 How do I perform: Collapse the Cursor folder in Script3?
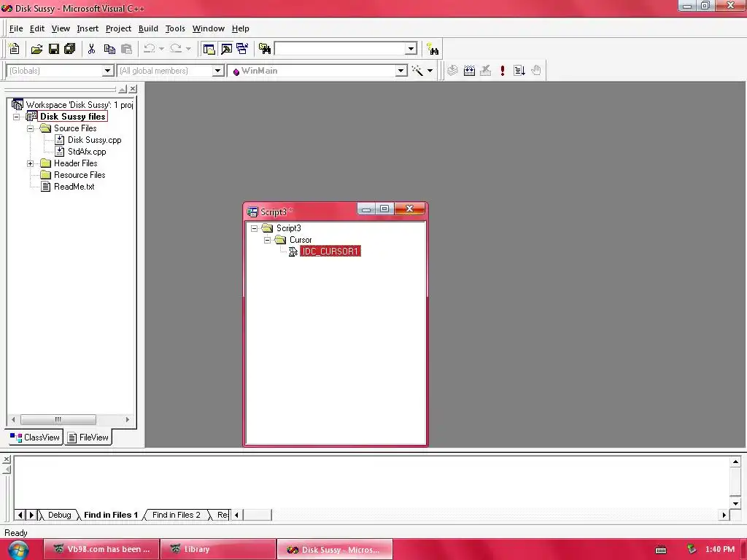click(267, 240)
